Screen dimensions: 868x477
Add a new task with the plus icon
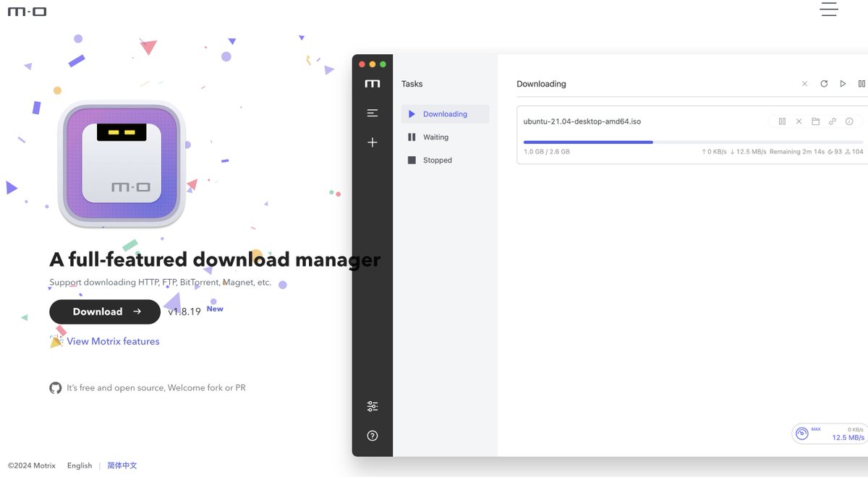coord(373,142)
